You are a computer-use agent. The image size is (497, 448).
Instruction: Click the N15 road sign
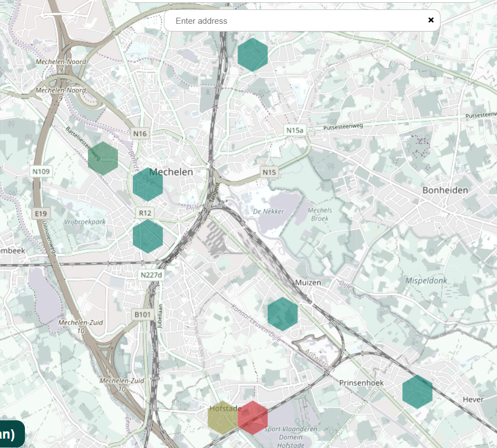270,172
